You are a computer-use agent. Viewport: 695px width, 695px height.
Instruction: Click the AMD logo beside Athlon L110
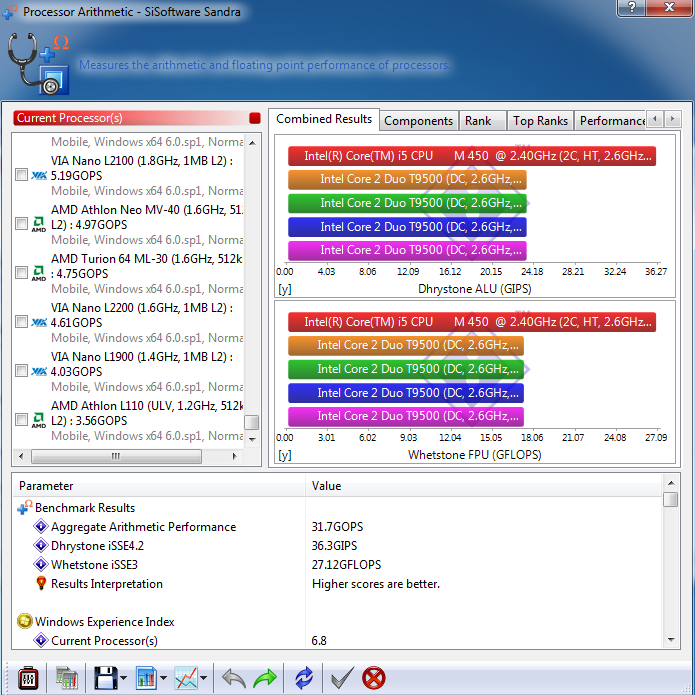click(39, 420)
